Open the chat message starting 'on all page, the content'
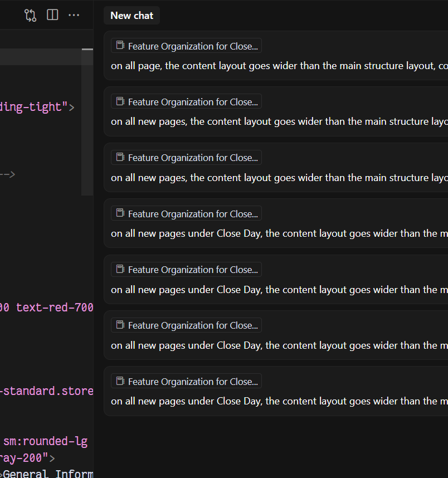Image resolution: width=448 pixels, height=478 pixels. tap(279, 66)
